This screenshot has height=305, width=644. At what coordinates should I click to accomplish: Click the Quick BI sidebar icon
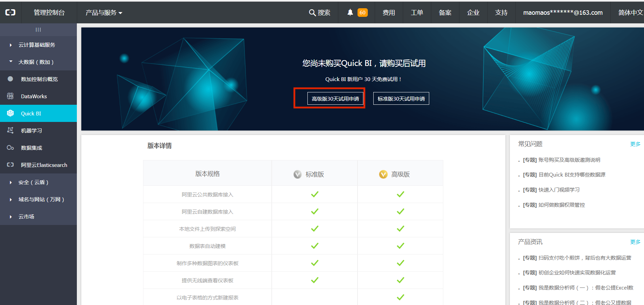pos(10,113)
